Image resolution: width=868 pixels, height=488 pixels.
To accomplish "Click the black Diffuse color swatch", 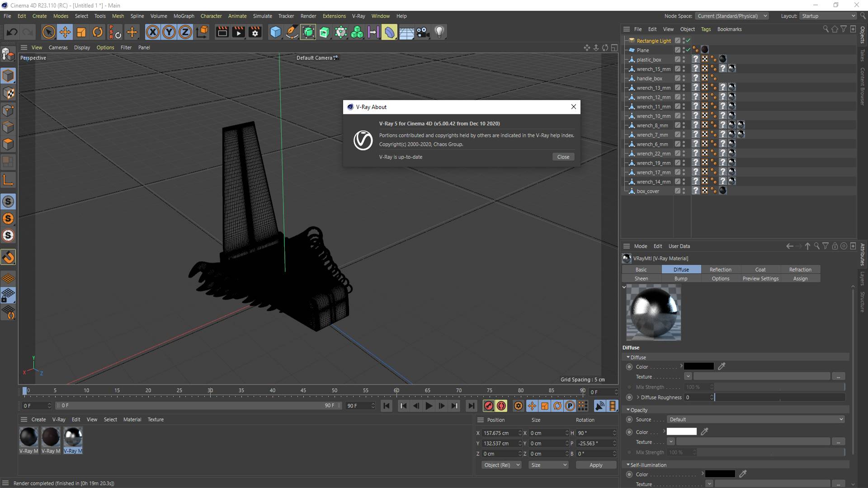I will (x=698, y=366).
